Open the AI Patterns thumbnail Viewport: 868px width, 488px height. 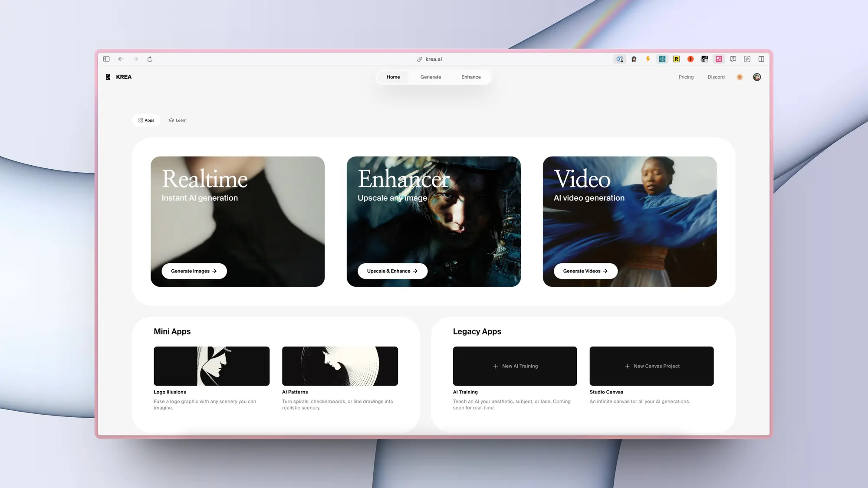(x=340, y=366)
